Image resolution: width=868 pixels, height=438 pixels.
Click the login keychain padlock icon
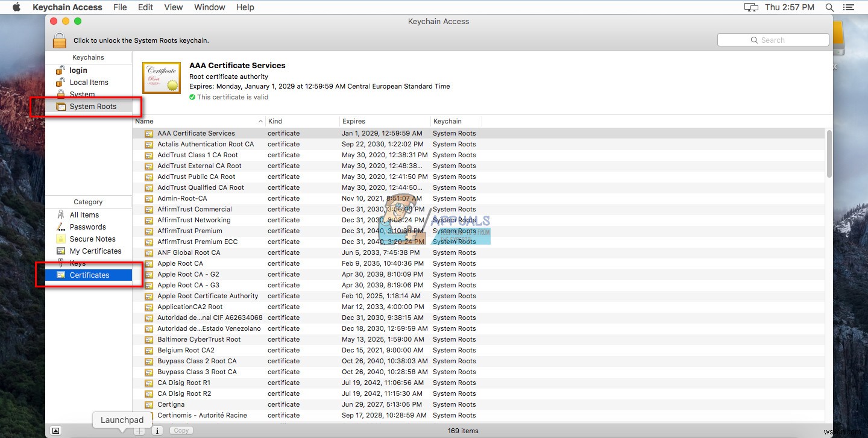tap(60, 70)
